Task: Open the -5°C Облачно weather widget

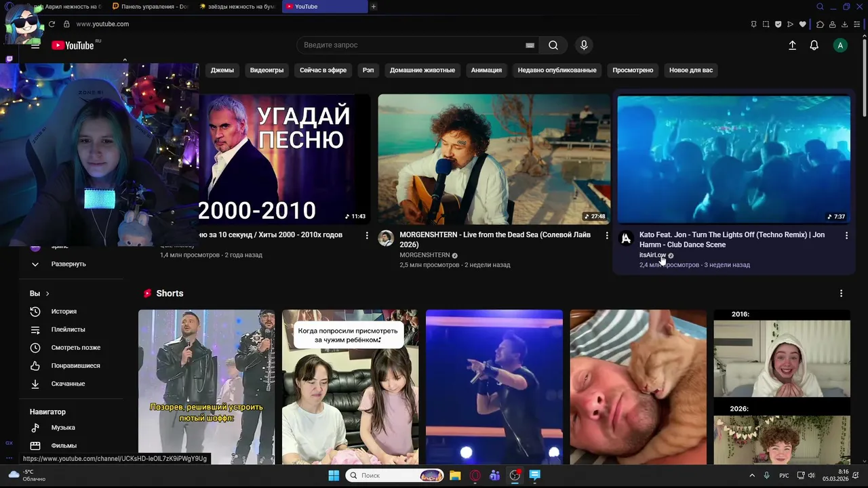Action: (26, 476)
